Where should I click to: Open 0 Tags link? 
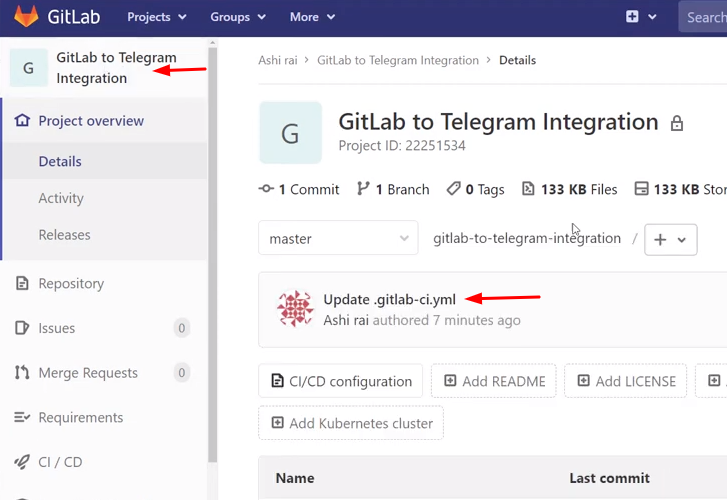(485, 189)
